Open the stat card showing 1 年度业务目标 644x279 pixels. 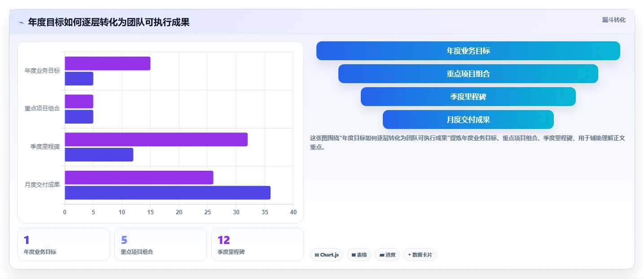tap(64, 244)
